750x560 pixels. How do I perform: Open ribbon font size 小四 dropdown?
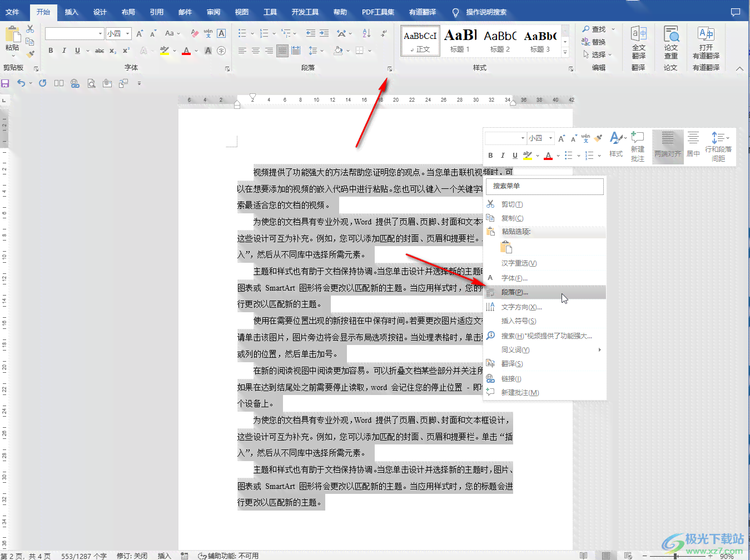pos(128,33)
